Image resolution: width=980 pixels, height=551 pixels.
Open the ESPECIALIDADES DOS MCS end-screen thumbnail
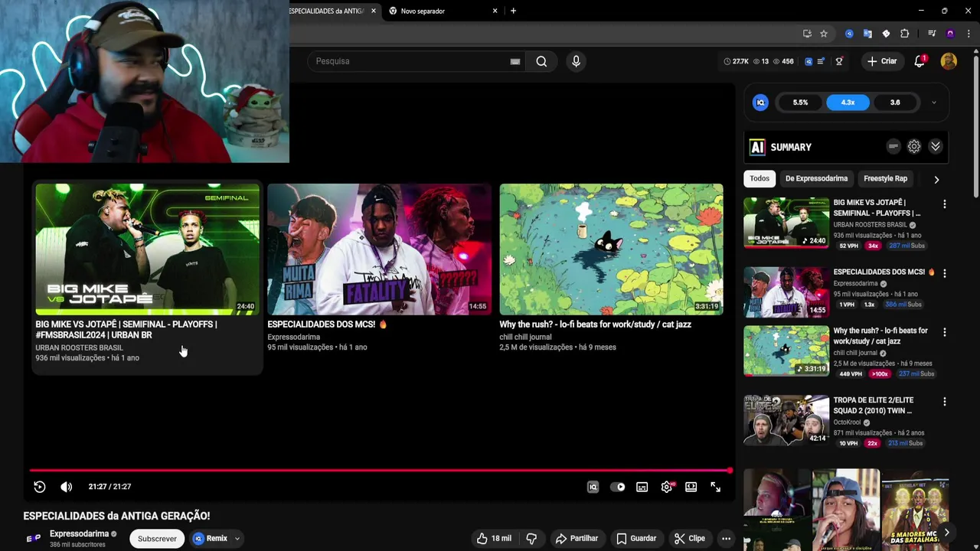379,249
